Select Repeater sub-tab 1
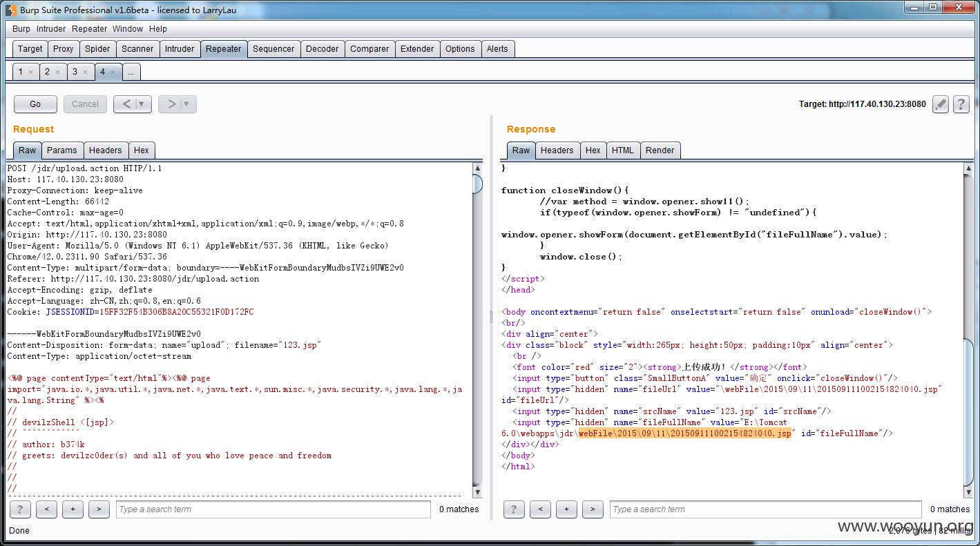 [x=21, y=72]
